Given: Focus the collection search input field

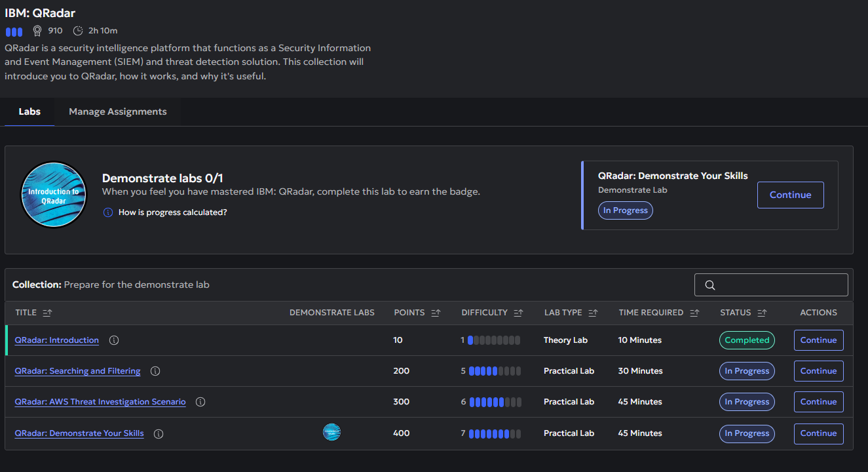Looking at the screenshot, I should pos(771,285).
